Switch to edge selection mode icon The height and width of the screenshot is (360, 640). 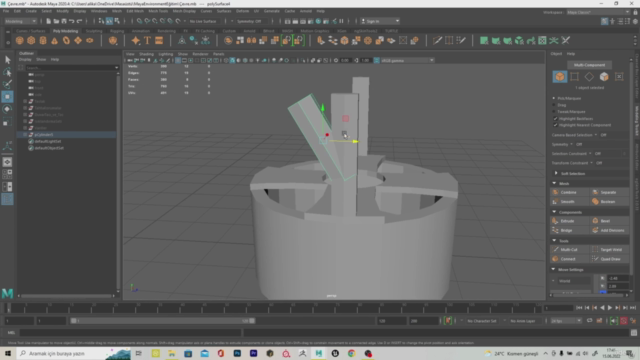(x=589, y=77)
